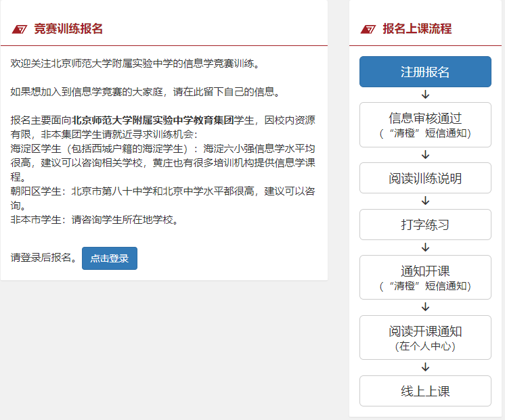
Task: Open the 阅读开课通知 (在个人中心) step
Action: point(425,337)
